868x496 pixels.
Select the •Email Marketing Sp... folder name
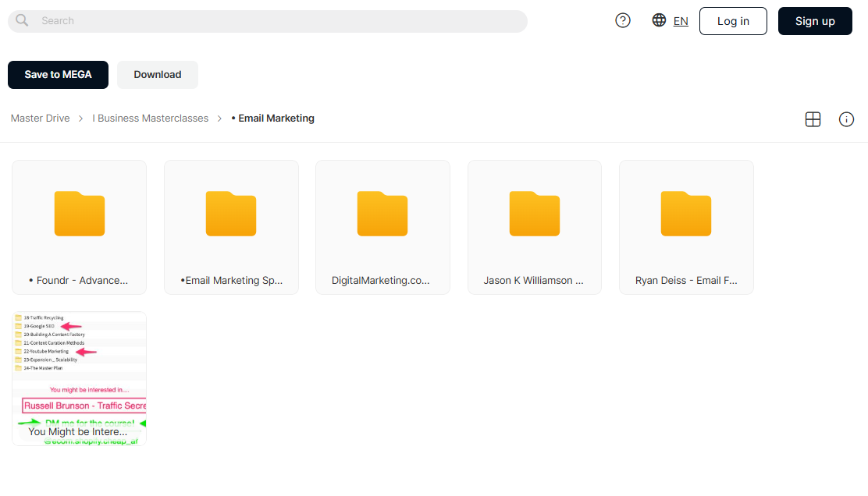pyautogui.click(x=231, y=280)
